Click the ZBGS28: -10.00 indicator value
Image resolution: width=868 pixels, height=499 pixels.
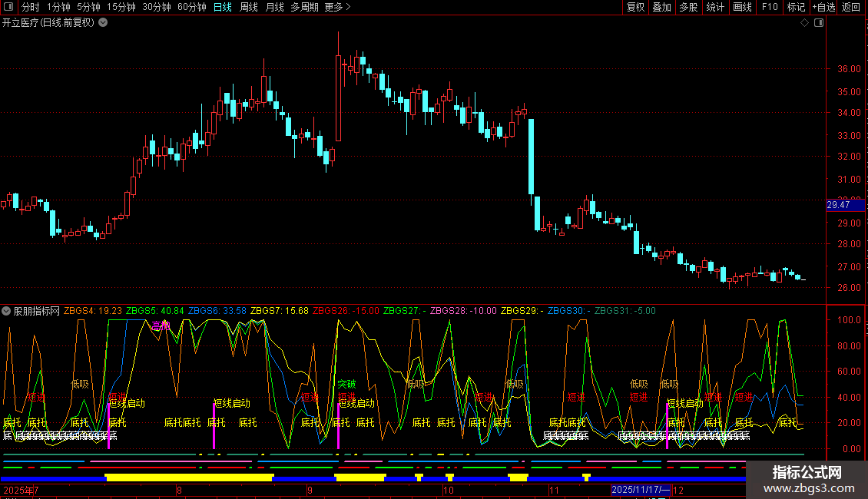(x=463, y=311)
